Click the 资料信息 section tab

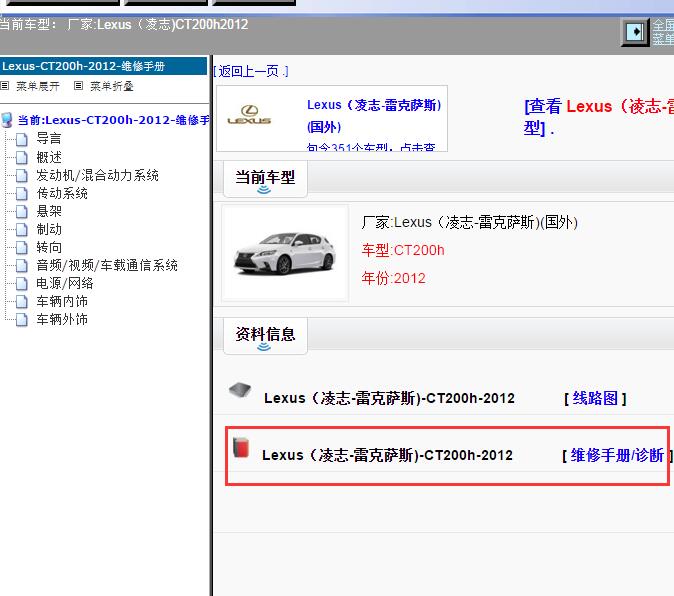pyautogui.click(x=265, y=336)
